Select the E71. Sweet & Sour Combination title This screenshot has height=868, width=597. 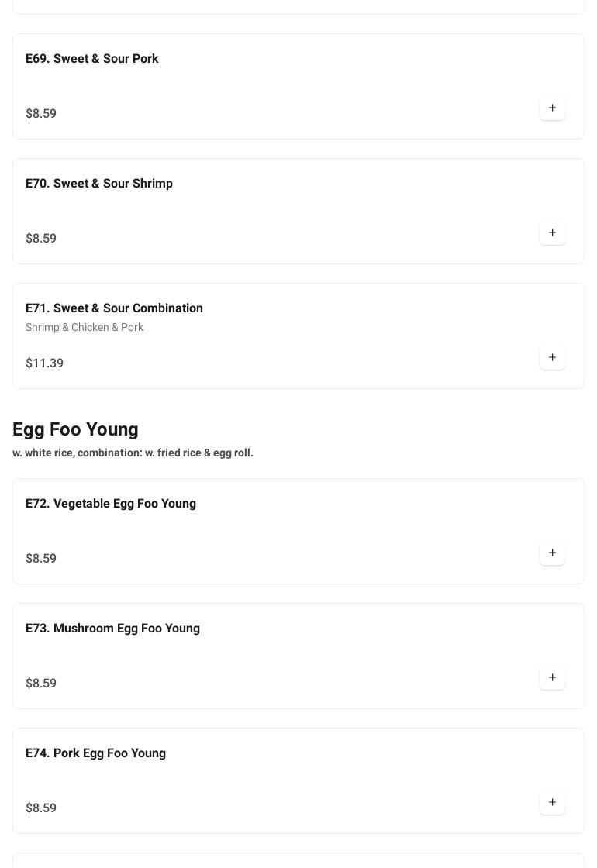[114, 308]
